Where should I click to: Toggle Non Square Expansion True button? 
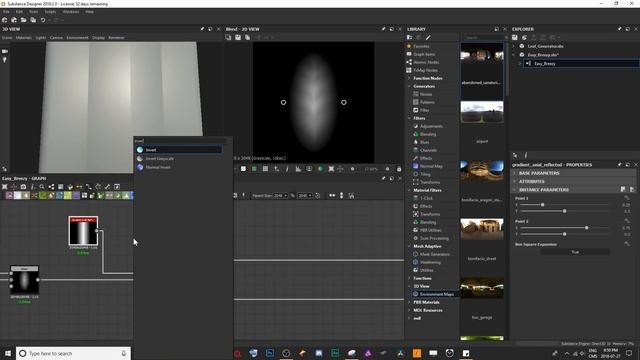575,252
